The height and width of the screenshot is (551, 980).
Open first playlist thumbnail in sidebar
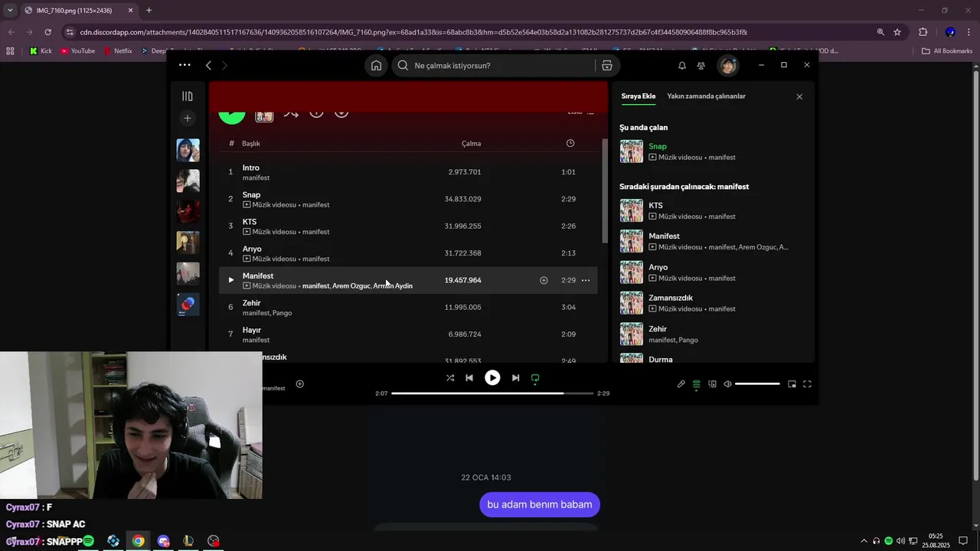coord(188,150)
